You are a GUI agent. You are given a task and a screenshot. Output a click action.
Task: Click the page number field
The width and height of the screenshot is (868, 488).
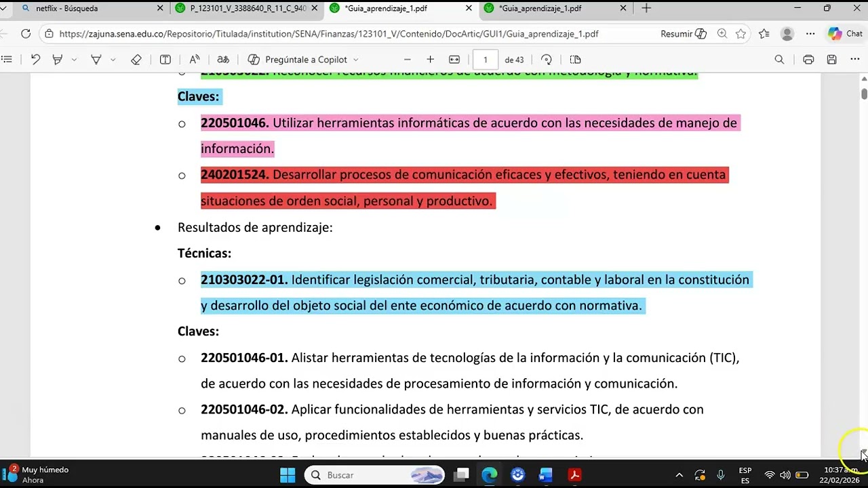click(x=485, y=60)
